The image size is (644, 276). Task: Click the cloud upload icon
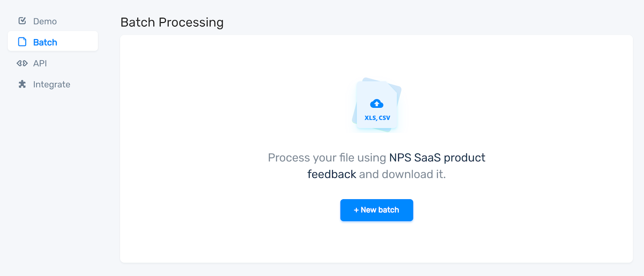coord(377,104)
